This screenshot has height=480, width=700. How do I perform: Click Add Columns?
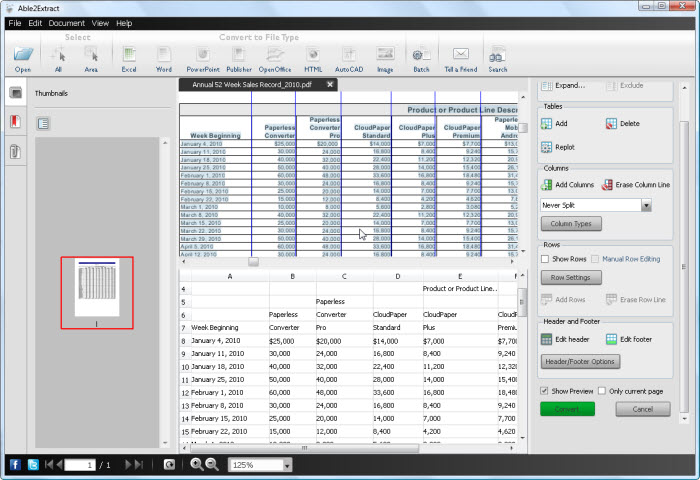(x=567, y=184)
